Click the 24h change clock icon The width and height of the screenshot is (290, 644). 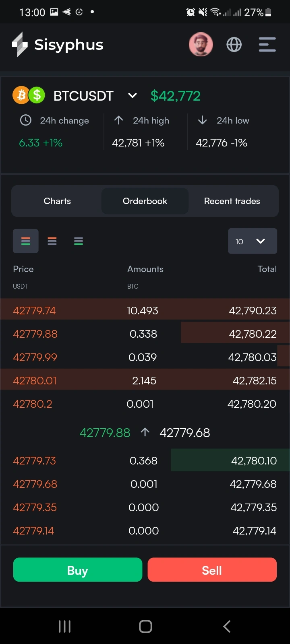(26, 120)
